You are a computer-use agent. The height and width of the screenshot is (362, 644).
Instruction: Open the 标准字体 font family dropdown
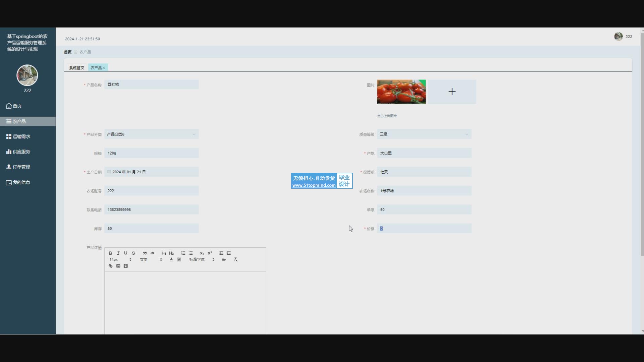202,259
